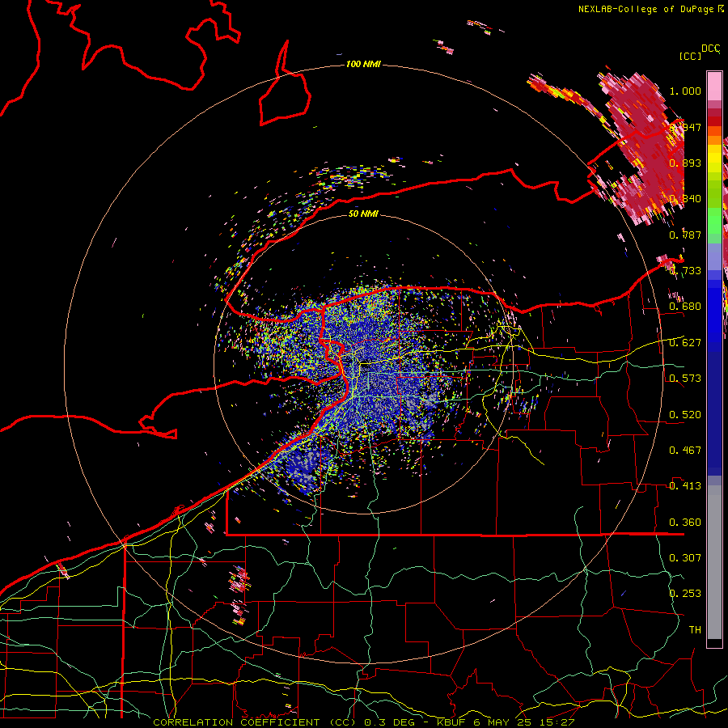Image resolution: width=728 pixels, height=728 pixels.
Task: Click the 50 NMI range ring label
Action: [363, 214]
